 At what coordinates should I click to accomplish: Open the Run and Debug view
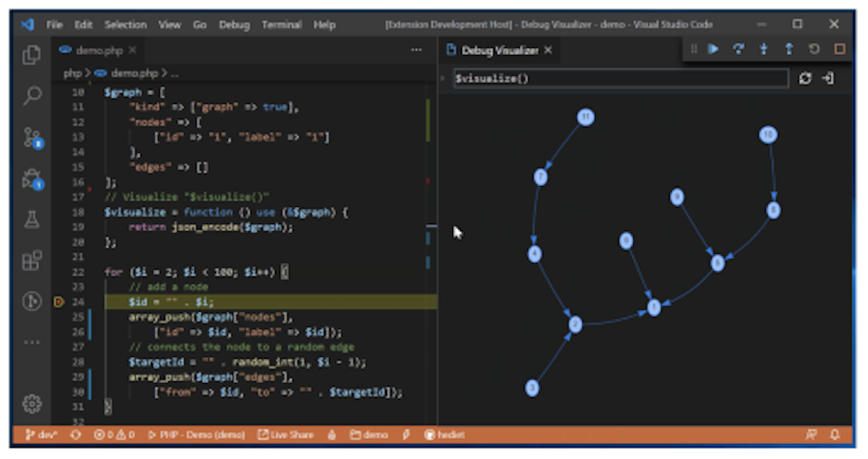coord(32,179)
